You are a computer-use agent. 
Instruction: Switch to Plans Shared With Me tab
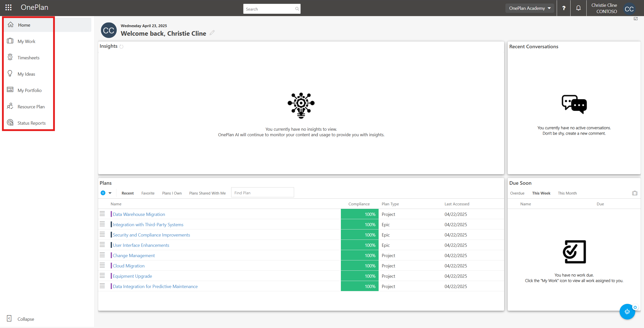207,193
